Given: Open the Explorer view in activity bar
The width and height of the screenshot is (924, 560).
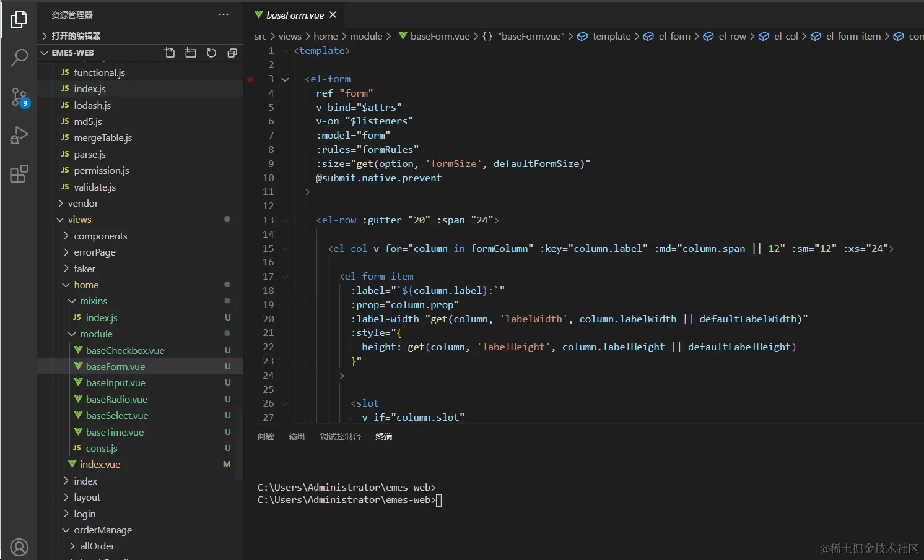Looking at the screenshot, I should coord(19,20).
